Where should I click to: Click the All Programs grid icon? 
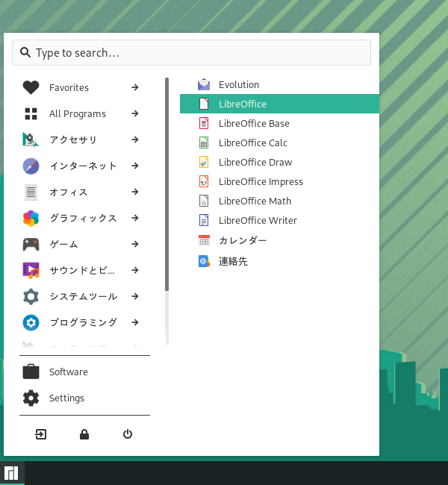click(x=31, y=114)
